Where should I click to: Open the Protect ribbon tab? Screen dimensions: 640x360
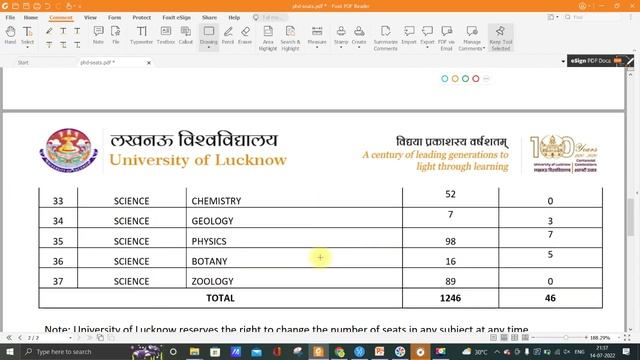pos(142,18)
